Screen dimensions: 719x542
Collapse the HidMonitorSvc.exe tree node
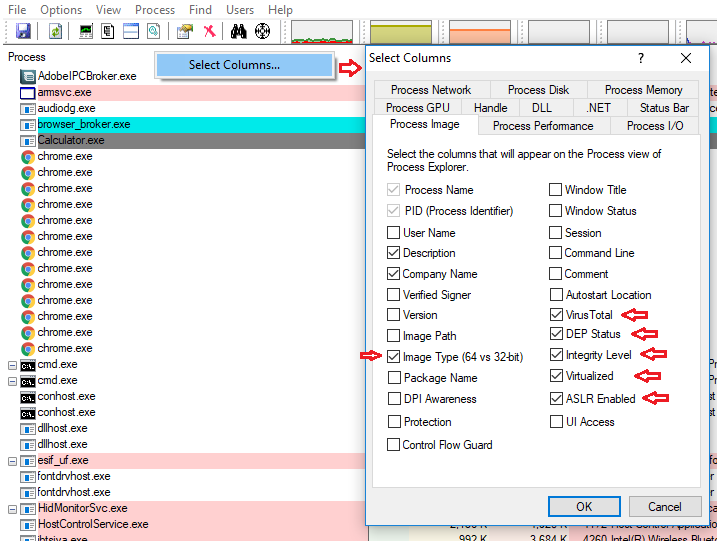(13, 509)
